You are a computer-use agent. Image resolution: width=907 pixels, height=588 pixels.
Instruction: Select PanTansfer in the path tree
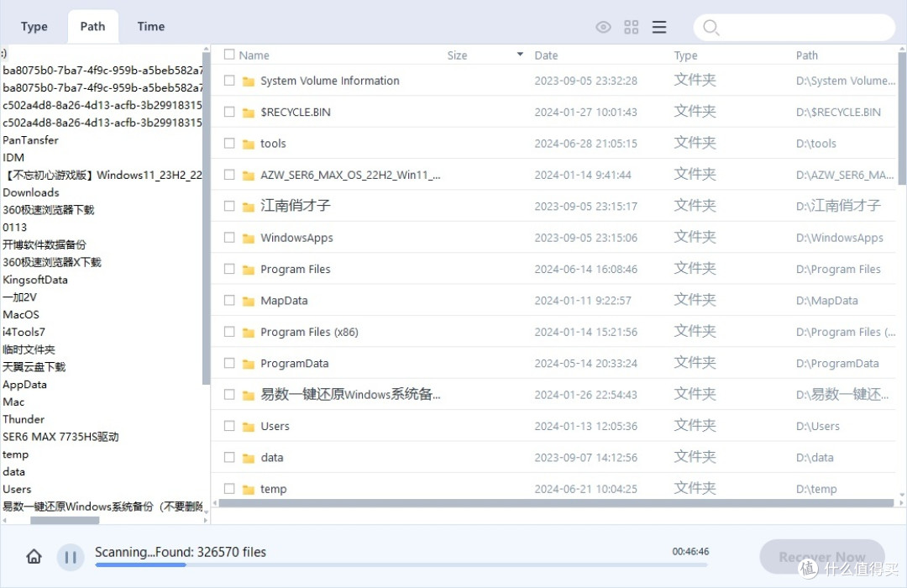(31, 140)
